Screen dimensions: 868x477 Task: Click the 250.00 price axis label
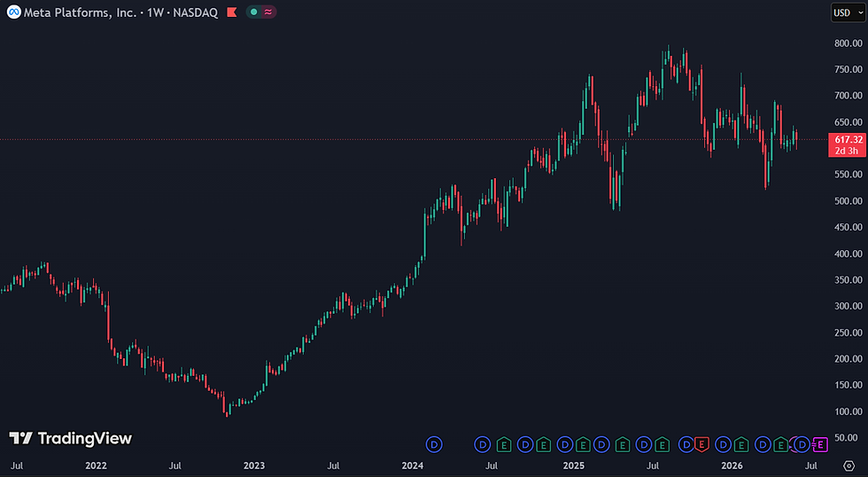(x=849, y=332)
